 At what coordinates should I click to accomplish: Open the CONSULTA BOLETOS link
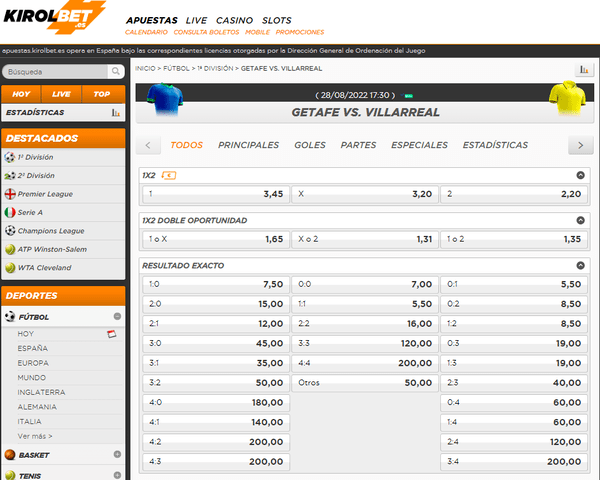pos(206,32)
